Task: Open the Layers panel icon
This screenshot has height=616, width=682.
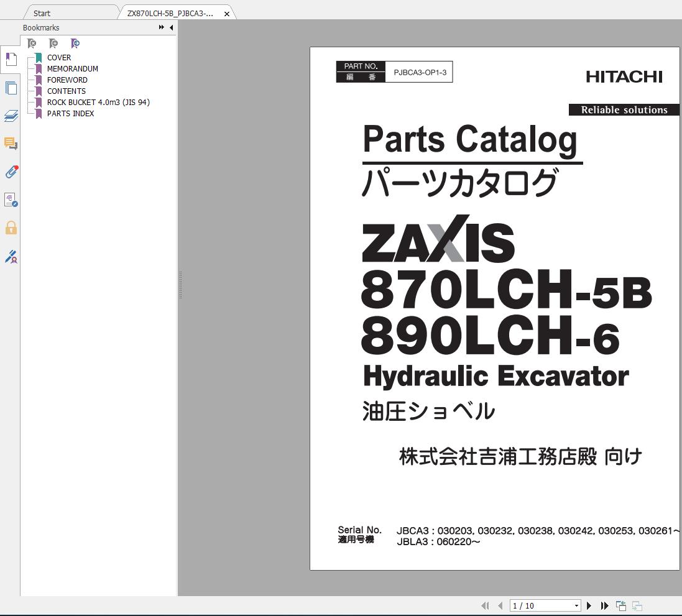Action: coord(11,116)
